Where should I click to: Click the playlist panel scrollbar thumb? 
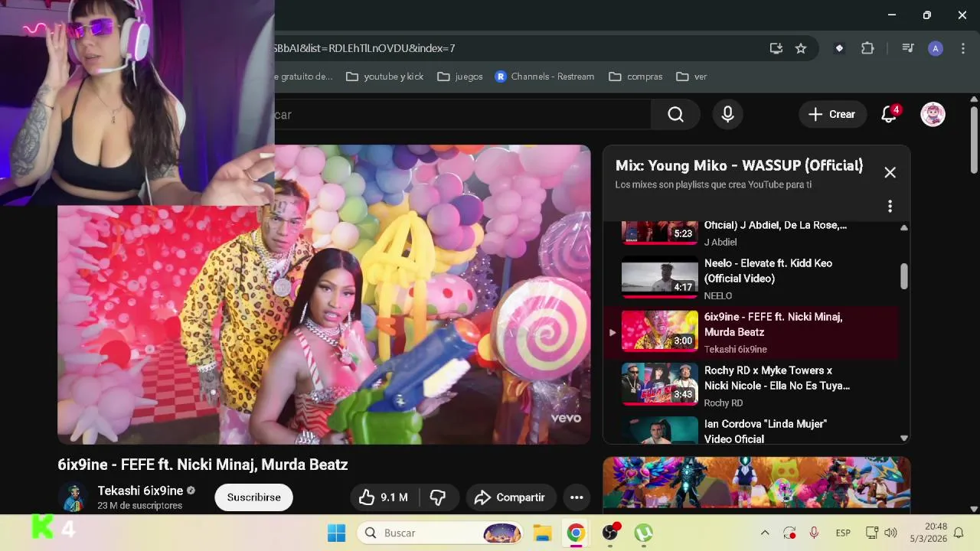[x=904, y=276]
